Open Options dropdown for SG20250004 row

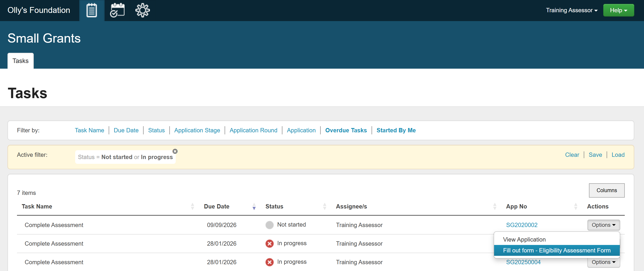pyautogui.click(x=603, y=262)
